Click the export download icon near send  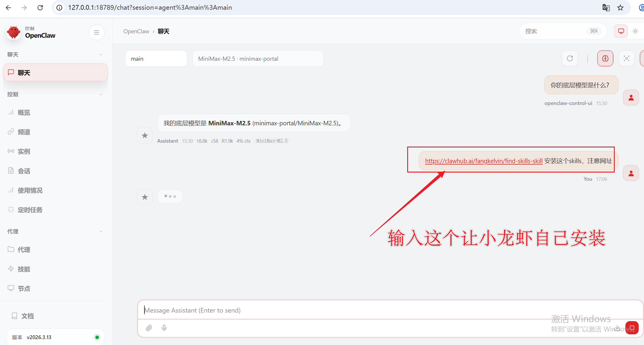point(617,328)
